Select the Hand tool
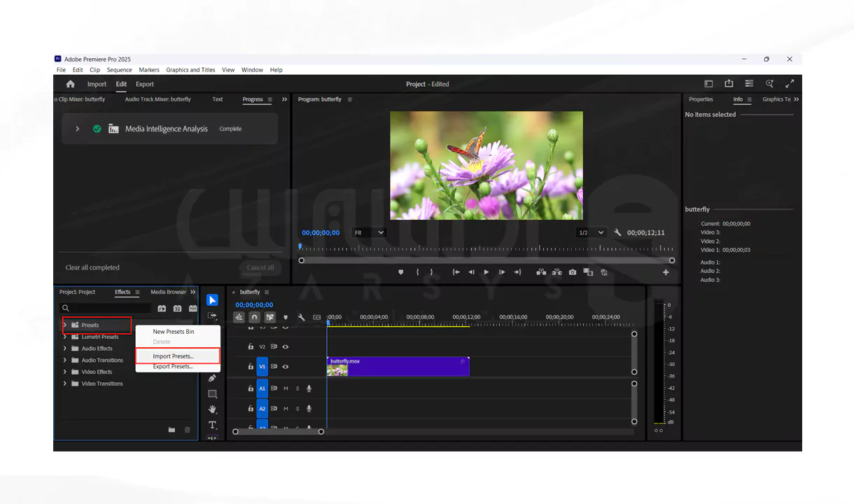The width and height of the screenshot is (854, 504). (x=212, y=409)
